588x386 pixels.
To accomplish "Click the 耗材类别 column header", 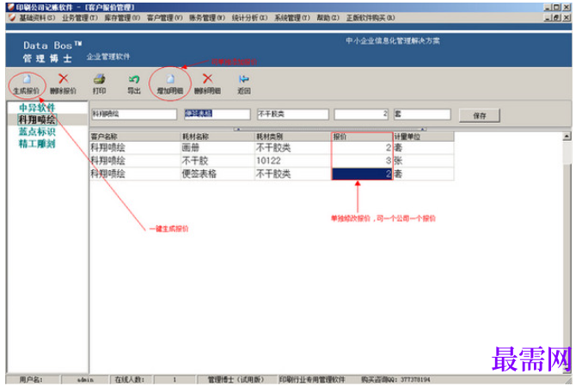I will (x=293, y=137).
